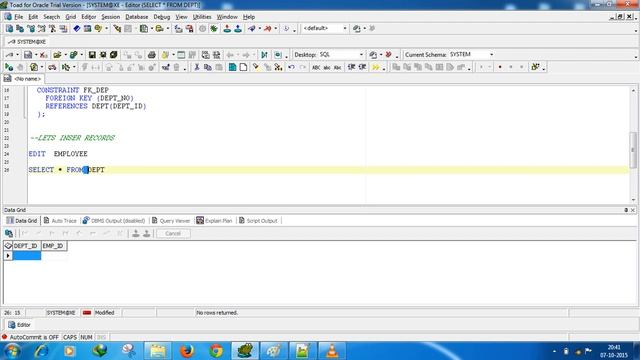Viewport: 640px width, 360px height.
Task: Click the Cut scissors icon
Action: tap(197, 67)
